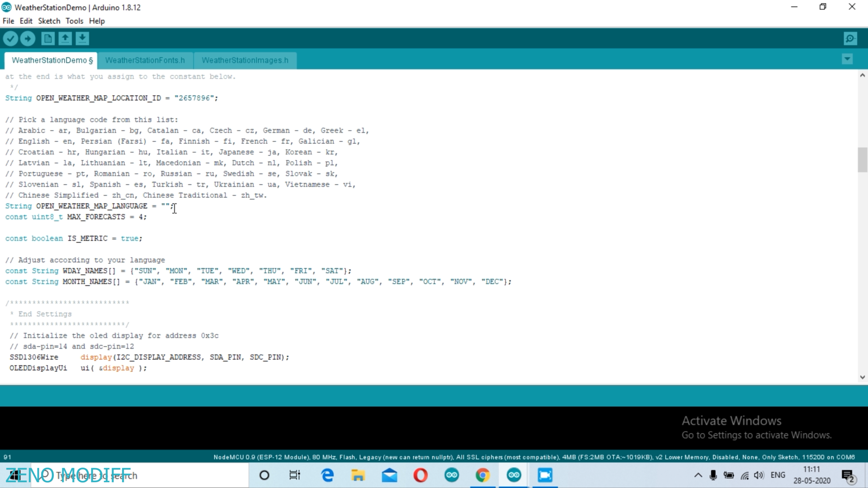868x488 pixels.
Task: Click the vertical scrollbar thumb
Action: click(x=863, y=160)
